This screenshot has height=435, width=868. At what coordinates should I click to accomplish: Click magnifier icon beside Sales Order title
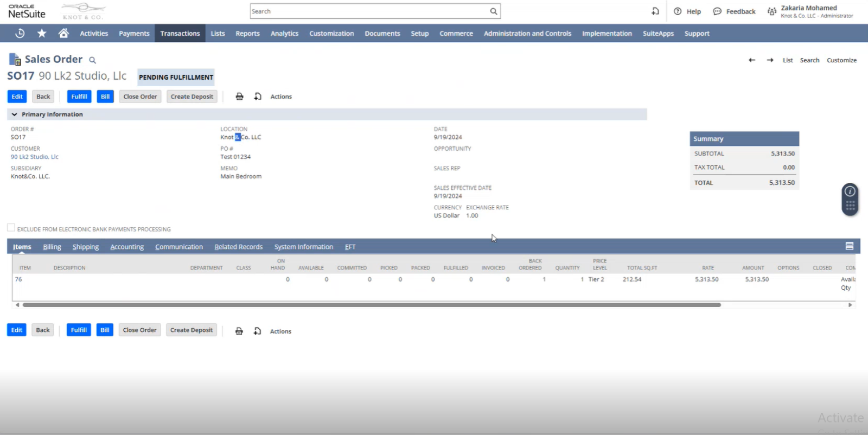[x=92, y=60]
